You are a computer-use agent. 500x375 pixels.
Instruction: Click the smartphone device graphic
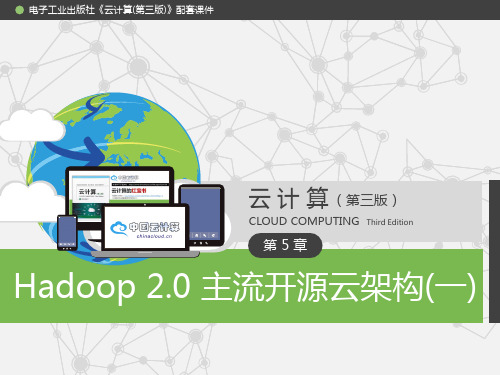(x=67, y=232)
